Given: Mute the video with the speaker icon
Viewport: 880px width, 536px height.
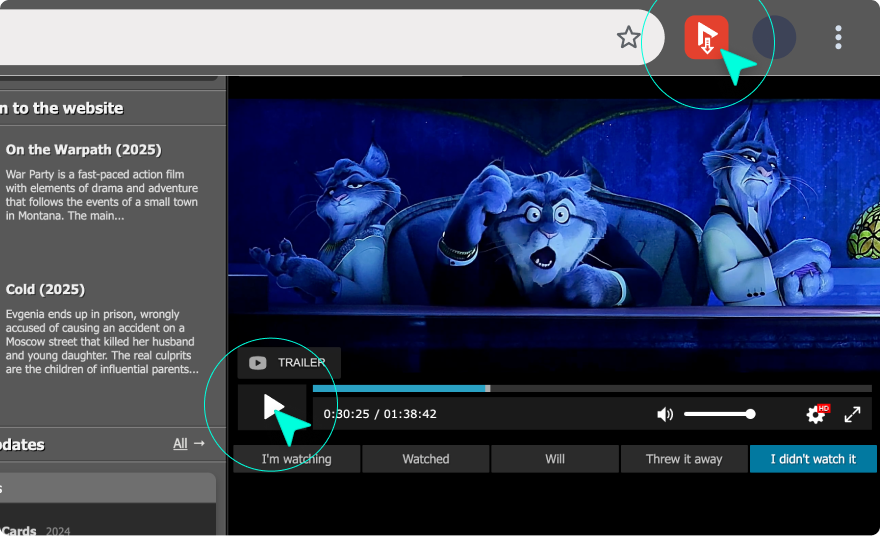Looking at the screenshot, I should tap(665, 414).
